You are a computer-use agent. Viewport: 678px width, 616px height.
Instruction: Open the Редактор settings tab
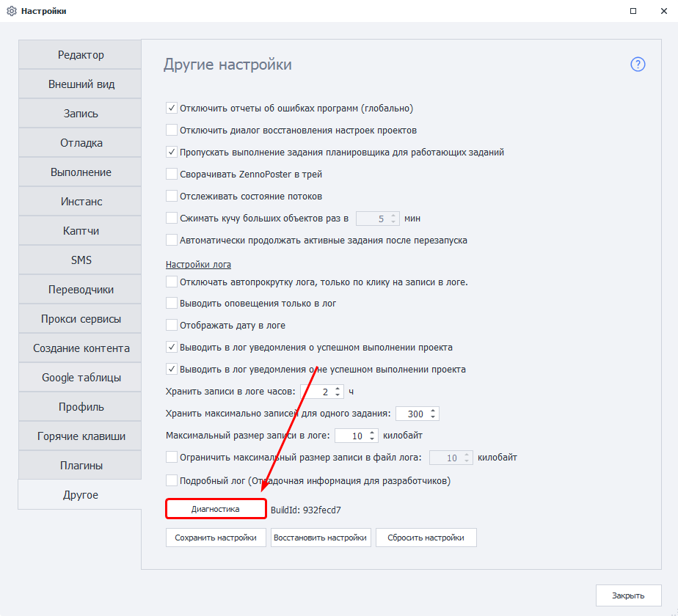click(81, 55)
